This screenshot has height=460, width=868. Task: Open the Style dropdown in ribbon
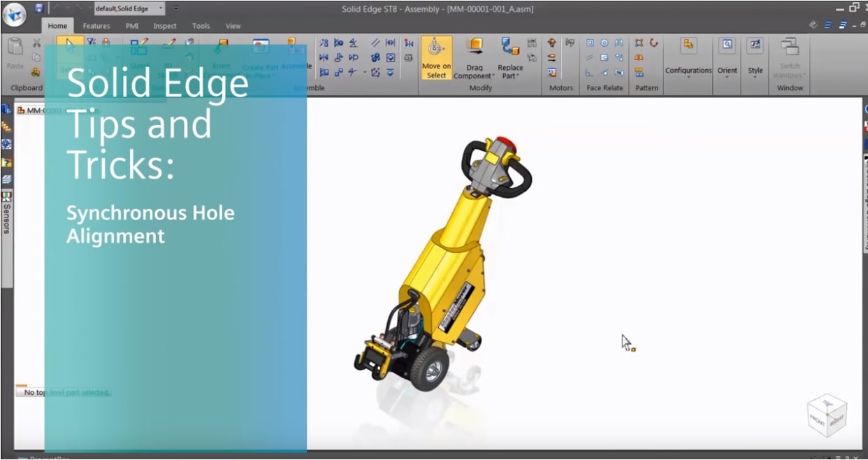(x=755, y=58)
